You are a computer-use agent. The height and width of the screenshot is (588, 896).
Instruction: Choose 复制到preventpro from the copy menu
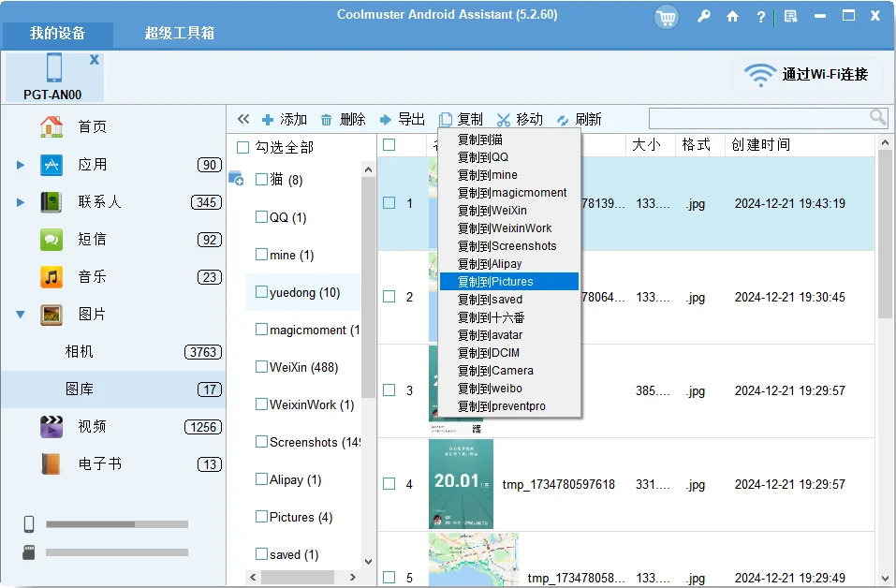coord(509,406)
